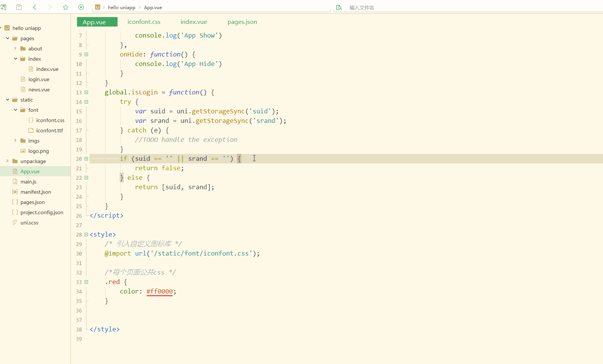Click App.vue in the breadcrumb

click(153, 7)
